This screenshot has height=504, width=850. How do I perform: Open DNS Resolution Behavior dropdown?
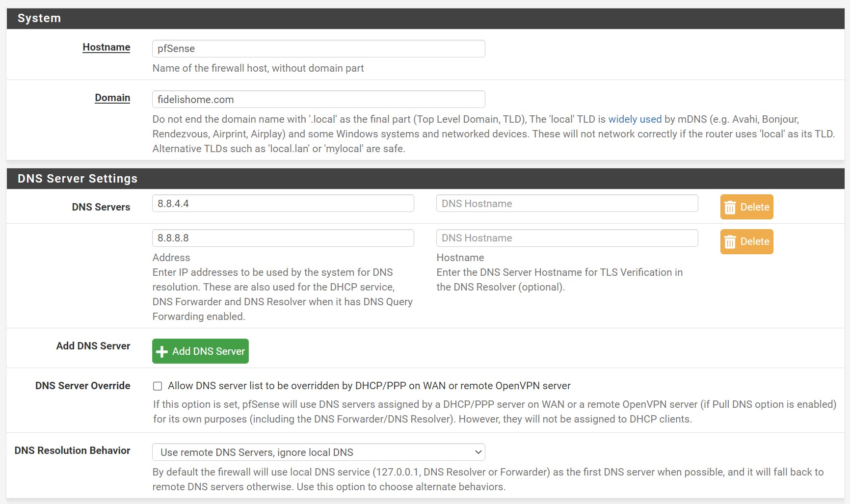(319, 452)
